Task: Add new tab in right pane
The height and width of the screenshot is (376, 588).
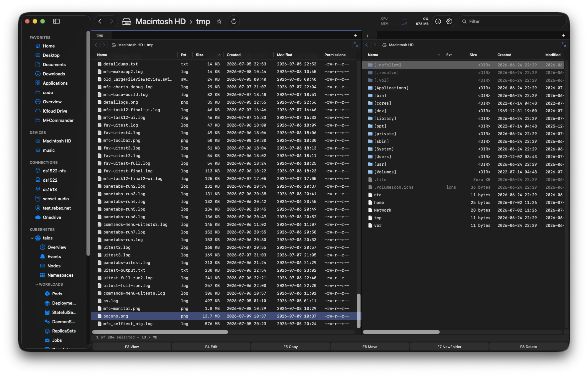Action: pyautogui.click(x=563, y=35)
